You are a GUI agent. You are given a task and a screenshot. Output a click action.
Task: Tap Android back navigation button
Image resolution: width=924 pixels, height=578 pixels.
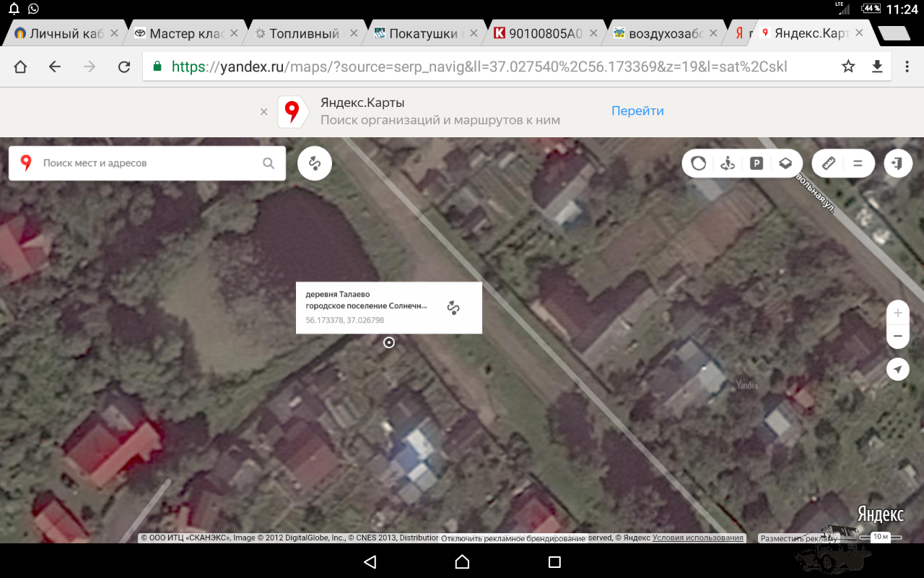370,561
